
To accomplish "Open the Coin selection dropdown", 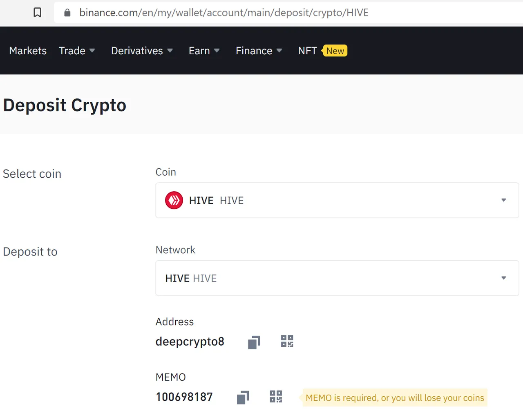I will 337,200.
